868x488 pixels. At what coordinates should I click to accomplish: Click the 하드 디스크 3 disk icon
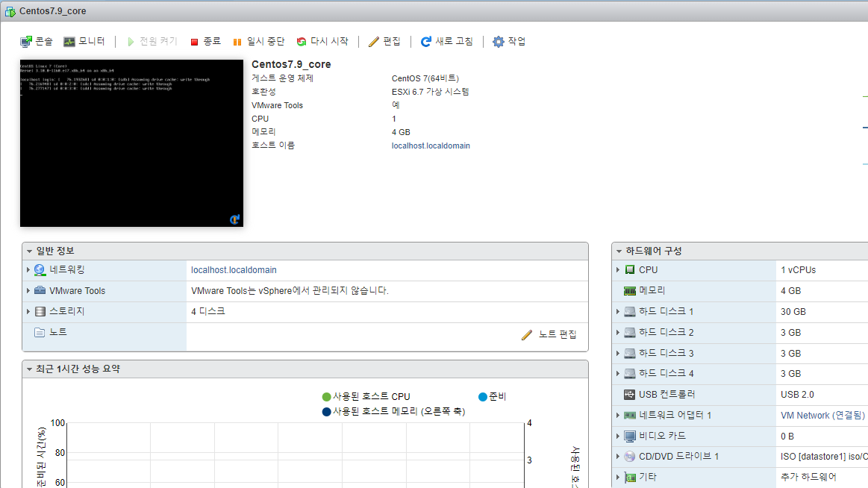coord(630,353)
